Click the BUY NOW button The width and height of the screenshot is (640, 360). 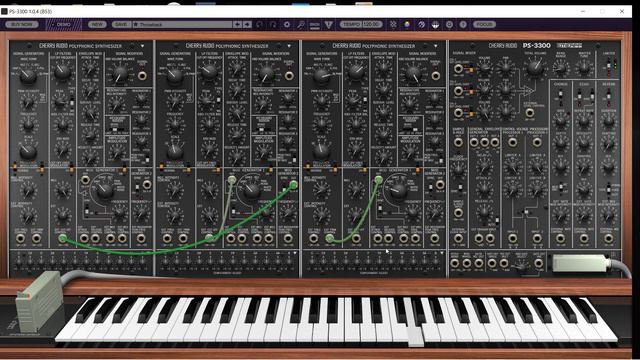22,24
